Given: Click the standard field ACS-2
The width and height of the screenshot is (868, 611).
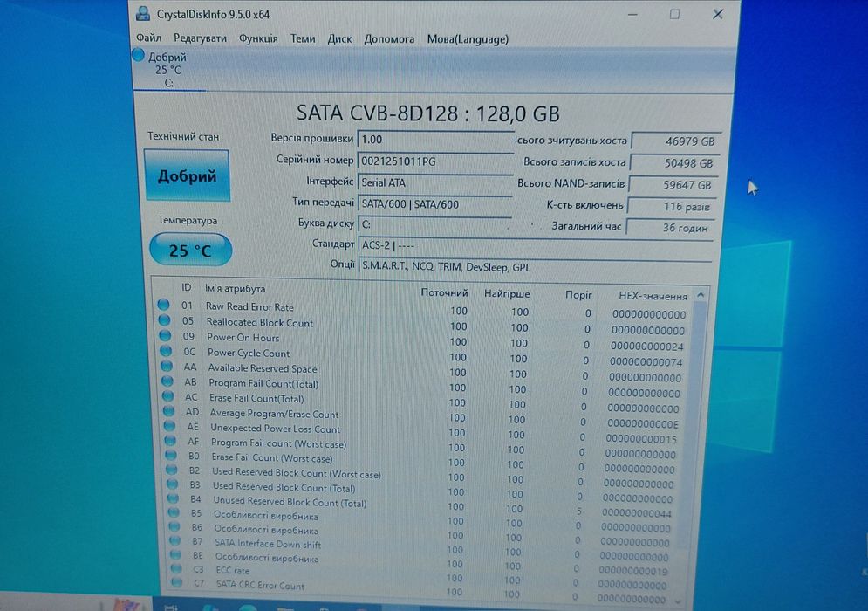Looking at the screenshot, I should pos(534,245).
